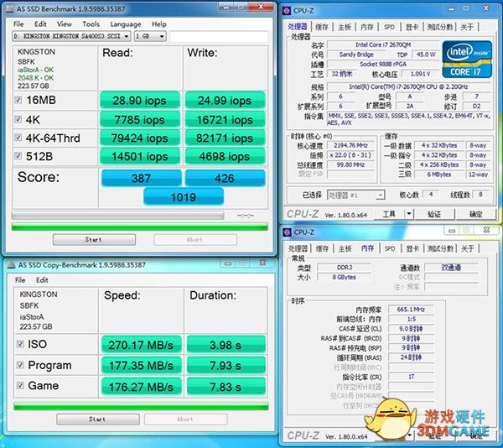Untick the ISO copy test checkbox

19,344
